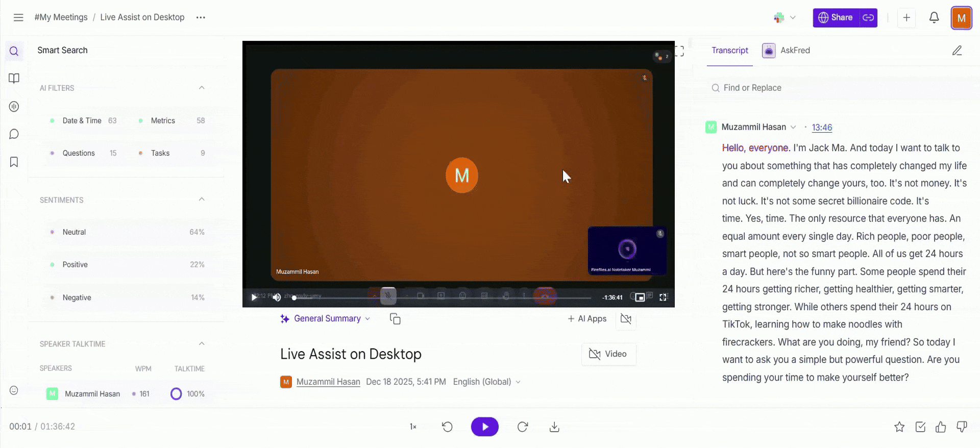The image size is (980, 448).
Task: Expand the Muzammil Hasan speaker dropdown in transcript
Action: 793,127
